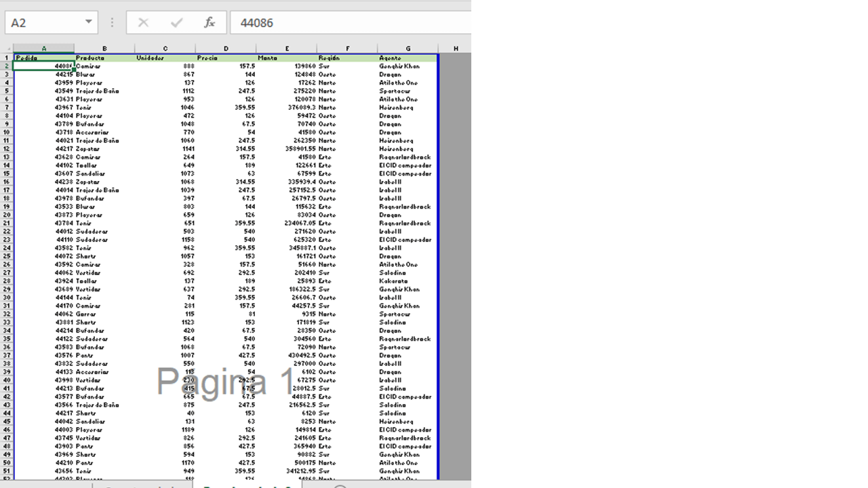This screenshot has height=488, width=868.
Task: Click the cell containing Genghis Khan in row 2
Action: [x=408, y=66]
